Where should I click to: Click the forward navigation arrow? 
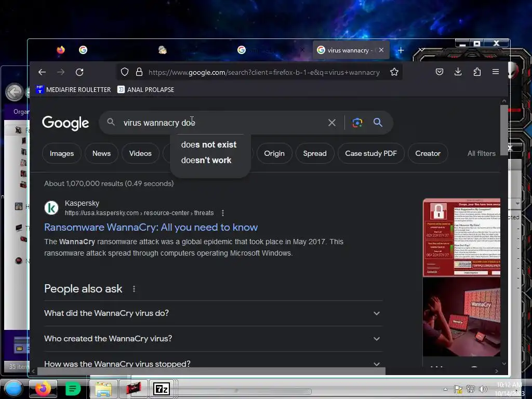pos(61,72)
